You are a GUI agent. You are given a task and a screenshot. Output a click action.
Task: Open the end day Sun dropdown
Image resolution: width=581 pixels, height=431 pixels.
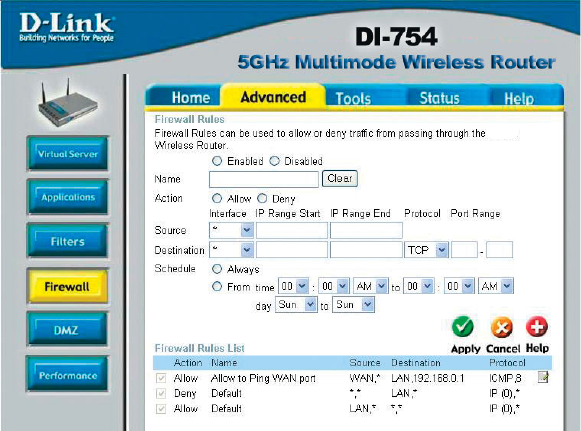(353, 305)
